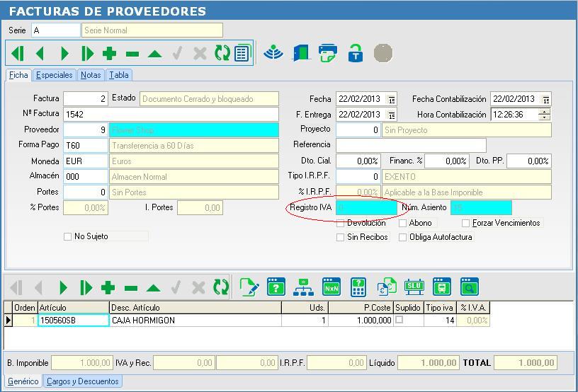This screenshot has height=392, width=578.
Task: Open the Tabla tab
Action: tap(119, 75)
